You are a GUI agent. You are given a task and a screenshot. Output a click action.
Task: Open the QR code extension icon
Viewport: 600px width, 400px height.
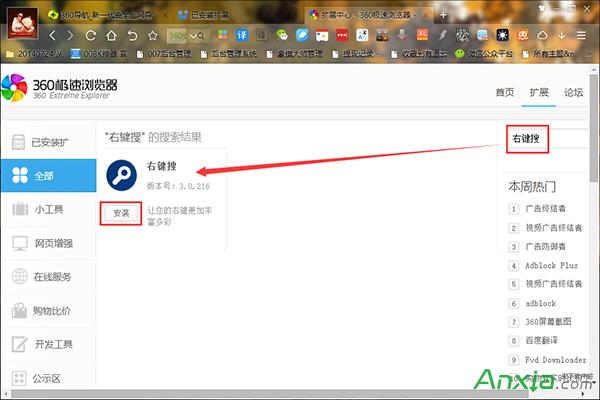click(x=462, y=35)
